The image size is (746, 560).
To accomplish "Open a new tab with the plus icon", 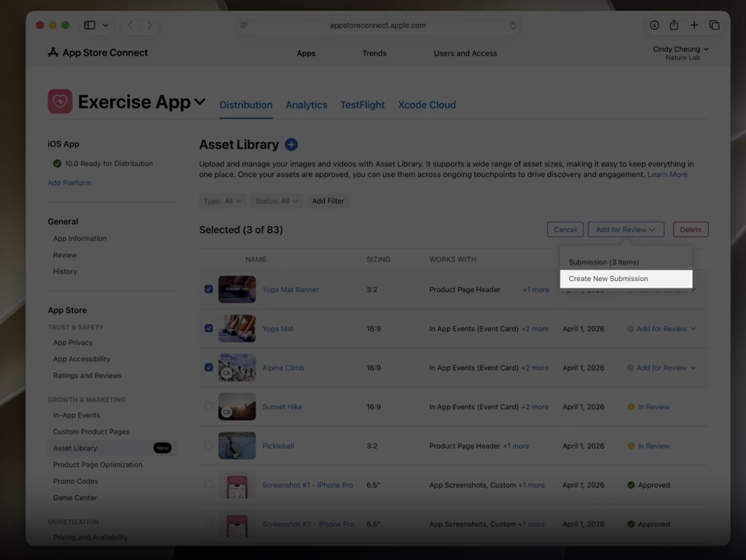I will click(694, 25).
